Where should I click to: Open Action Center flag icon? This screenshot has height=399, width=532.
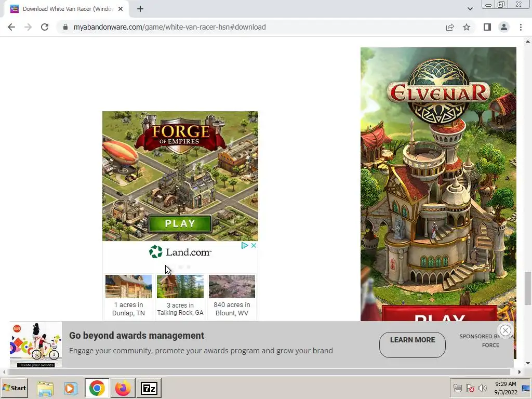[x=470, y=388]
